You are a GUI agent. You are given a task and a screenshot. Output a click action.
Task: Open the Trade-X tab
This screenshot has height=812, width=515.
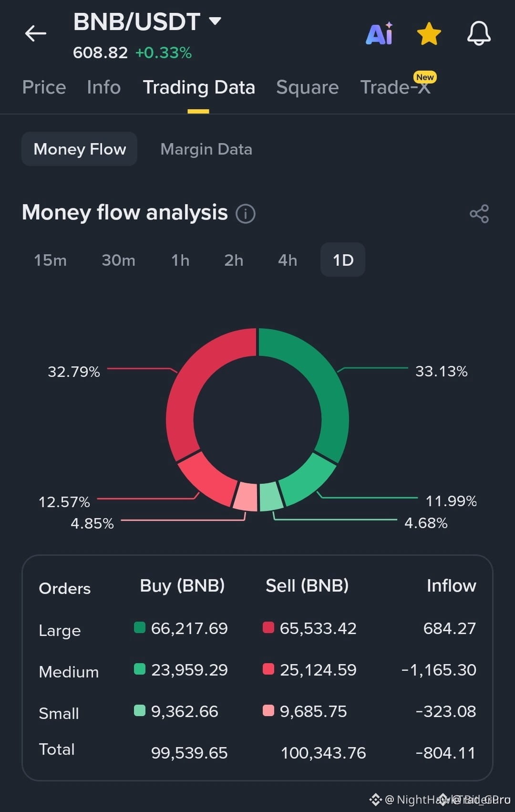tap(396, 87)
